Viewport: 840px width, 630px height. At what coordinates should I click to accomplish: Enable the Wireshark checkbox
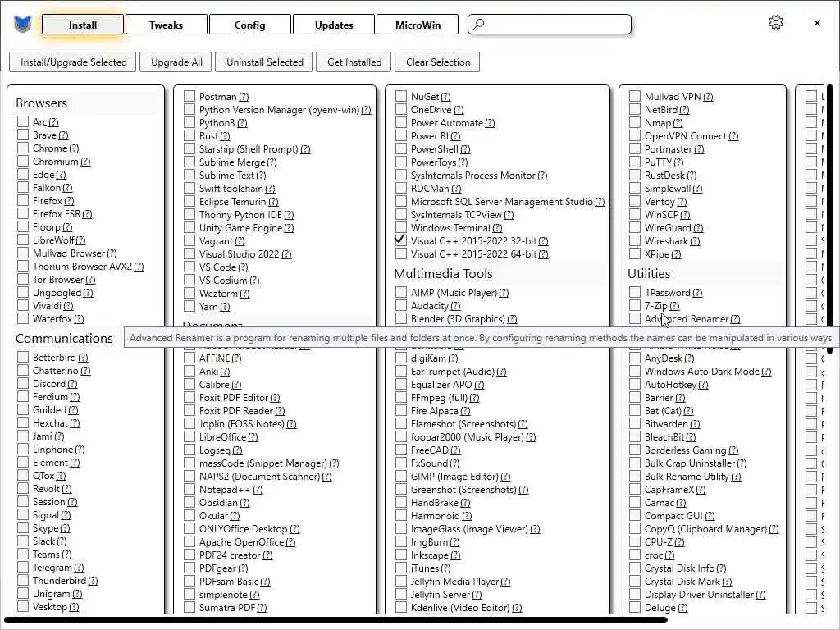point(635,240)
